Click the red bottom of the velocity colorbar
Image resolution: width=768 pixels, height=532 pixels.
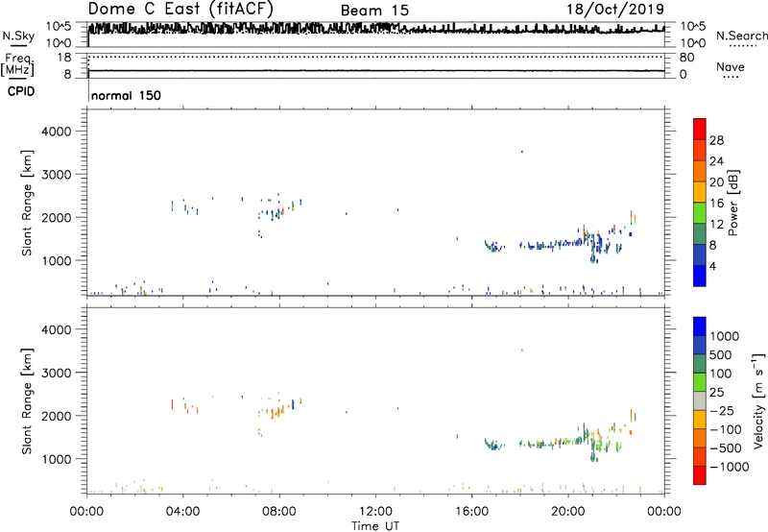tap(700, 475)
